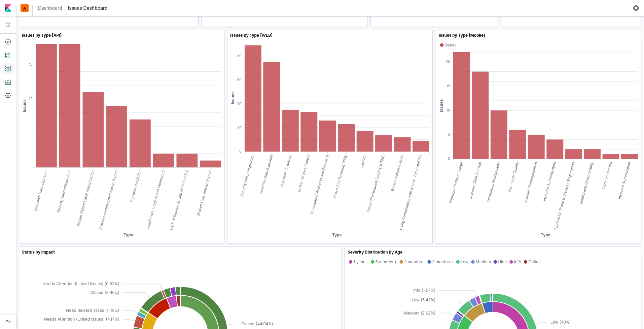Viewport: 644px width, 329px height.
Task: Expand the side navigation arrow icon
Action: click(x=8, y=322)
